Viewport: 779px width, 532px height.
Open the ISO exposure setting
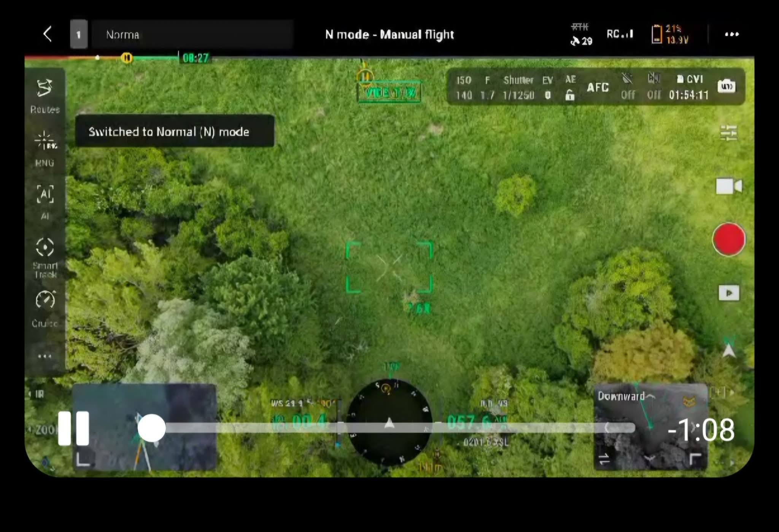[464, 88]
